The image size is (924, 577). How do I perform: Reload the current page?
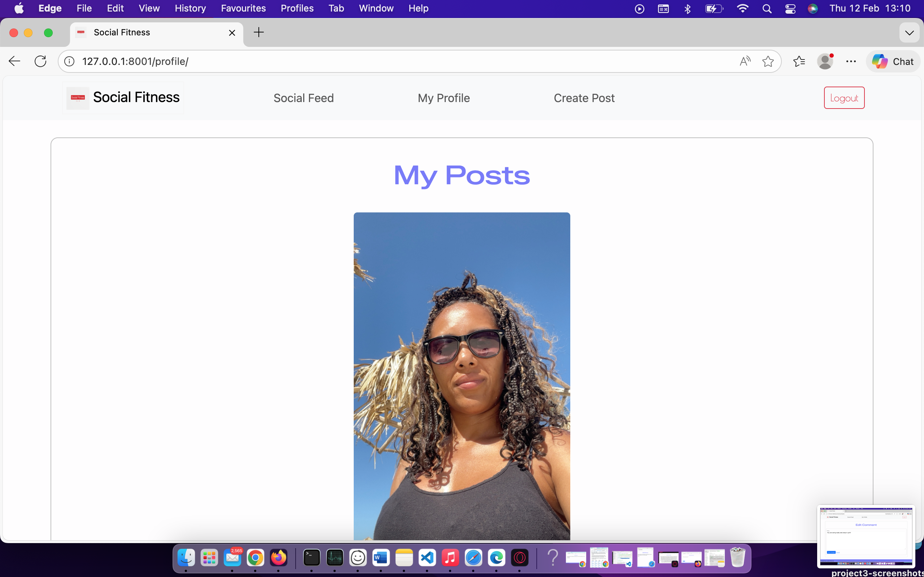(x=40, y=61)
